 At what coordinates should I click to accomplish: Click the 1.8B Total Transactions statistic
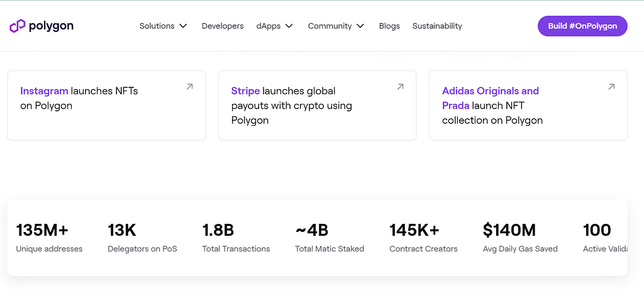point(236,238)
